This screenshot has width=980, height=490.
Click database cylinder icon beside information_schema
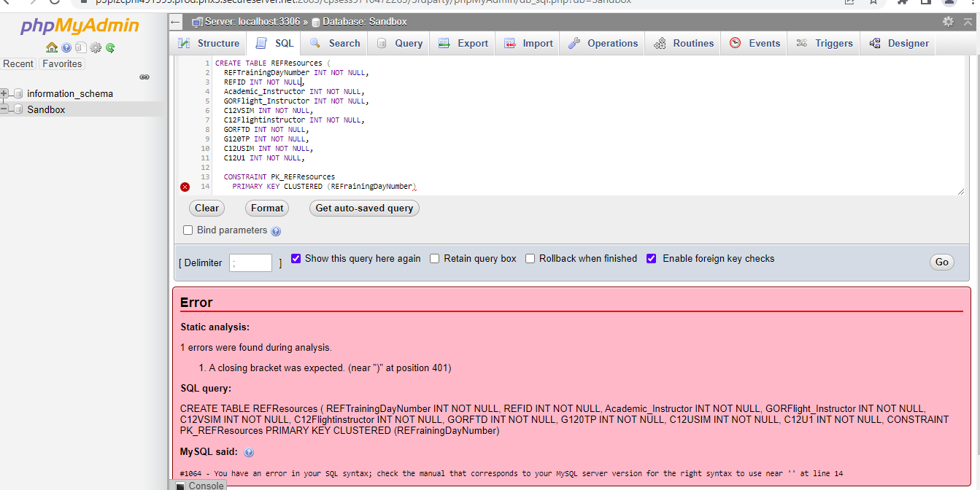click(x=18, y=93)
